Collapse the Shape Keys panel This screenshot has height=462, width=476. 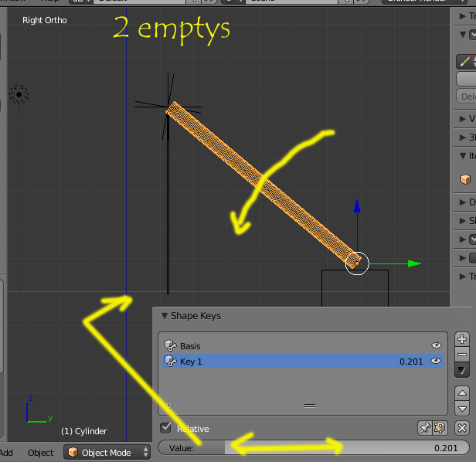pos(165,316)
